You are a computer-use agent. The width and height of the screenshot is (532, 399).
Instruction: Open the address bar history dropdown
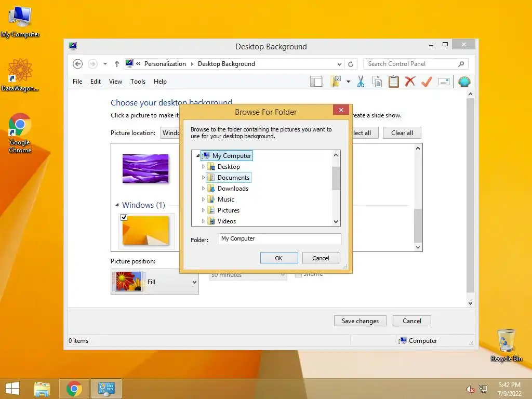[x=339, y=64]
